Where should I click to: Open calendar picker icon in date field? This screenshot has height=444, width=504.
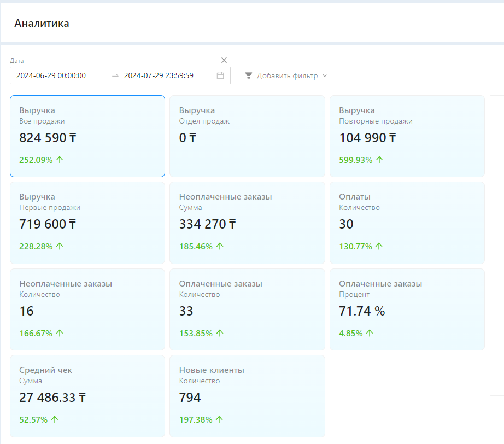tap(220, 75)
